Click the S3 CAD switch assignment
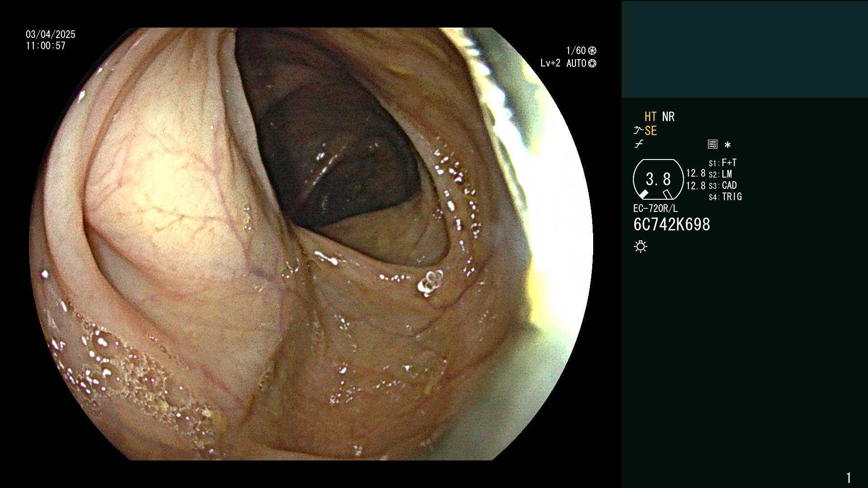 click(722, 186)
